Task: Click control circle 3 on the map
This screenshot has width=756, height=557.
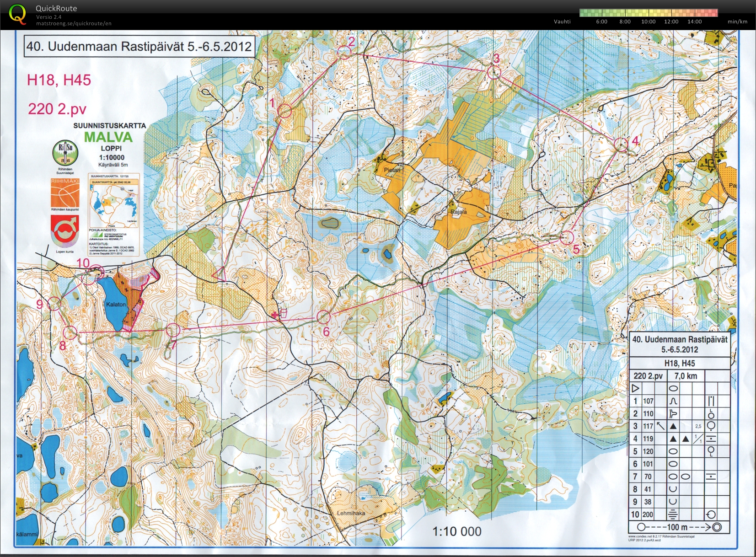Action: (x=494, y=72)
